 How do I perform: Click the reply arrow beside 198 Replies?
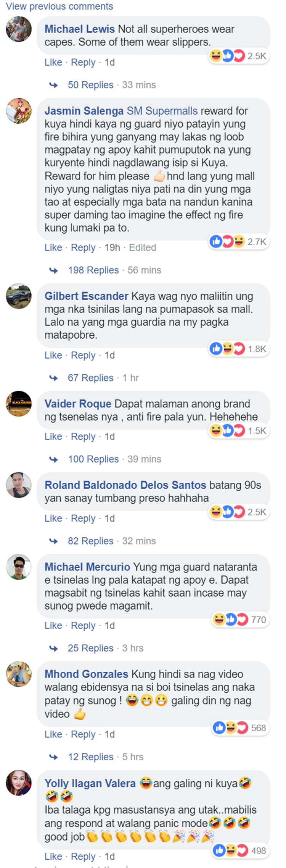[54, 270]
